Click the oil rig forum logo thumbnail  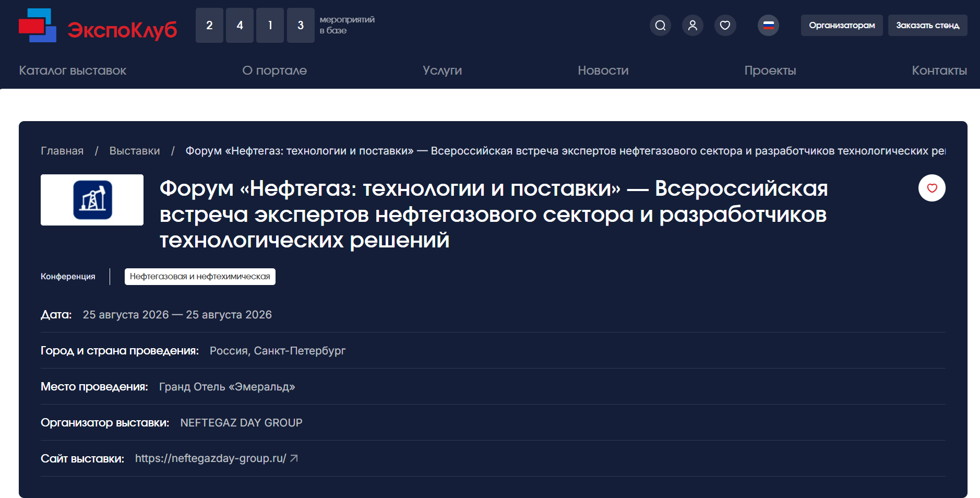92,200
